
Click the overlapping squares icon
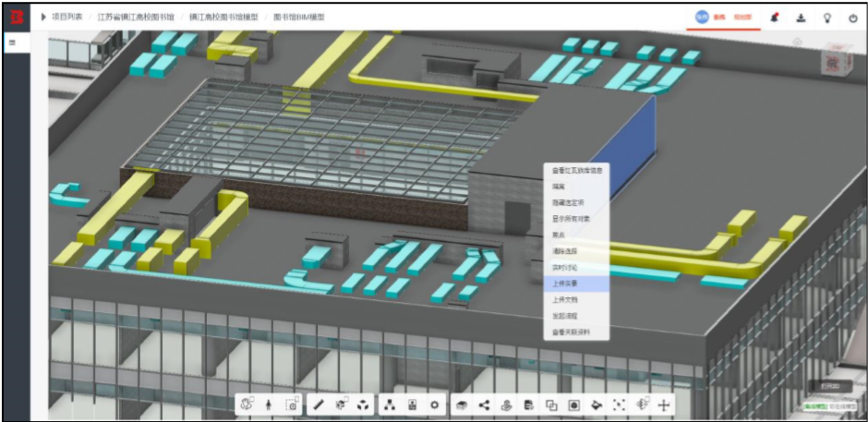coord(551,404)
